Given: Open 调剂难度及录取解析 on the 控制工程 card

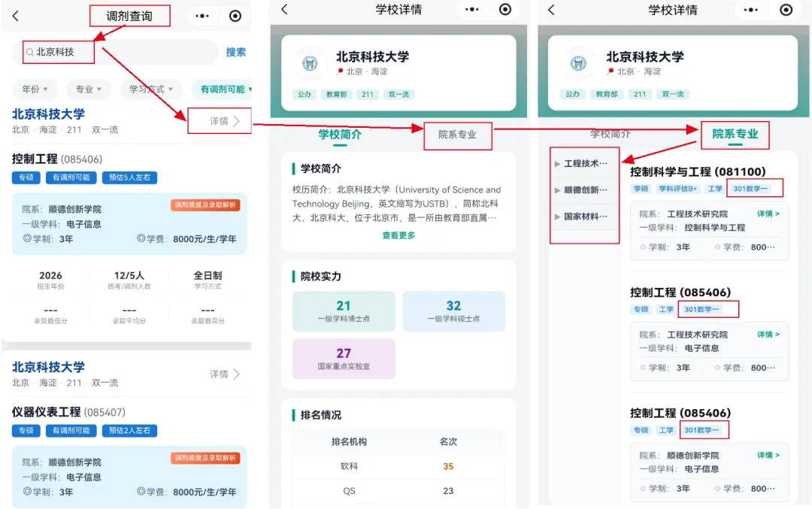Looking at the screenshot, I should [x=205, y=205].
